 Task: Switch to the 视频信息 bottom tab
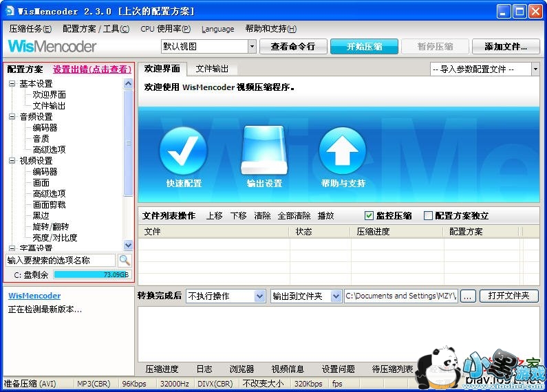click(x=288, y=369)
